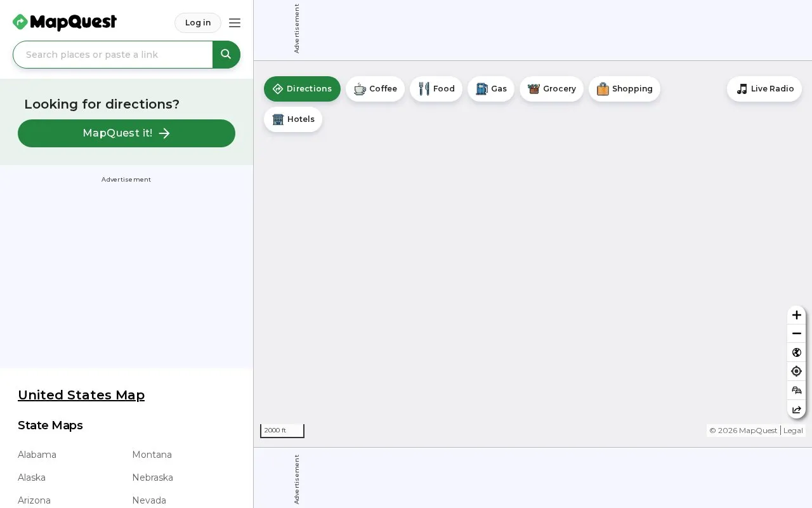
Task: Zoom in on the map
Action: tap(797, 315)
